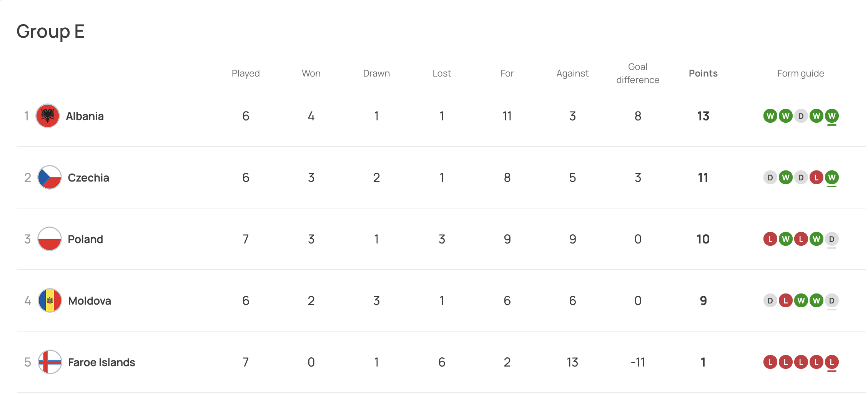Click the Group E heading

tap(50, 32)
